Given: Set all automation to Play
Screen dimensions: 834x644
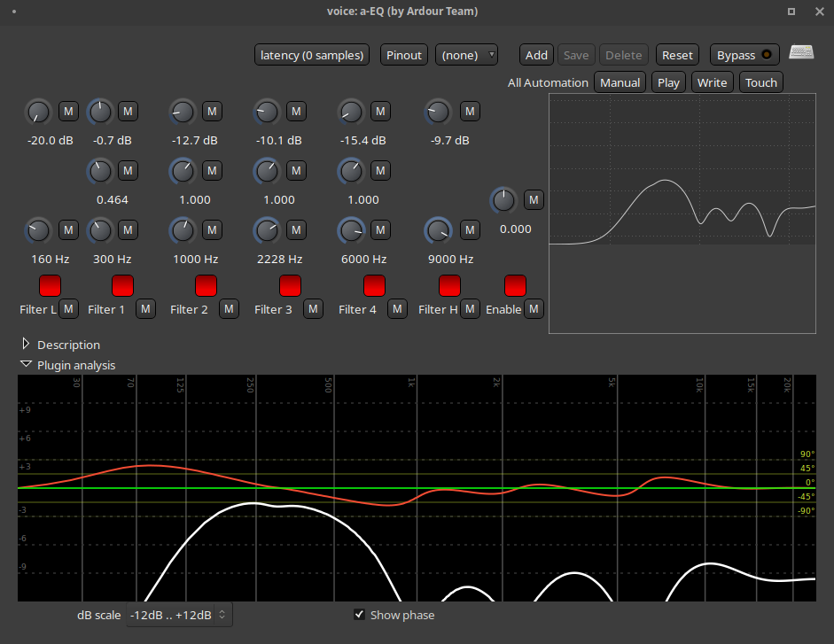Looking at the screenshot, I should click(x=668, y=82).
